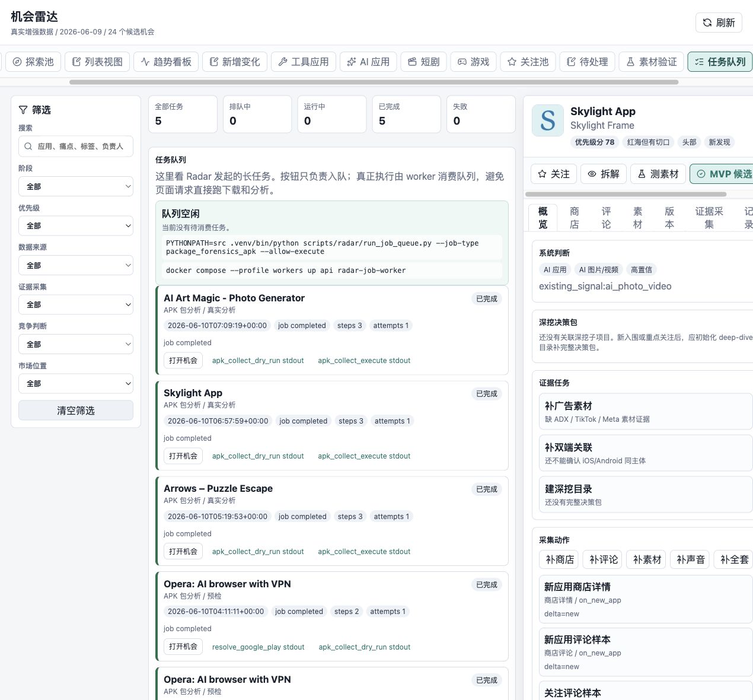Open the 竞争判断 dropdown
This screenshot has width=753, height=700.
76,344
